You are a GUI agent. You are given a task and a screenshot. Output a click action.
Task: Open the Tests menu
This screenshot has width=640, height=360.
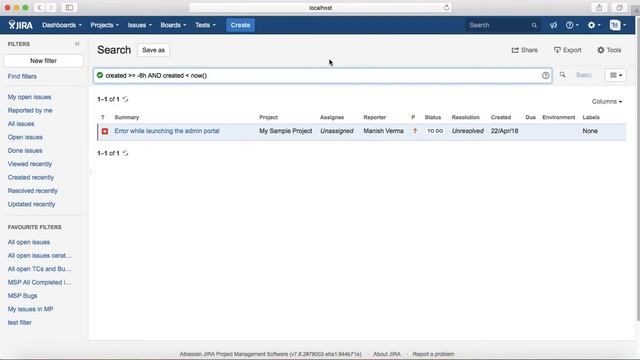(x=205, y=25)
